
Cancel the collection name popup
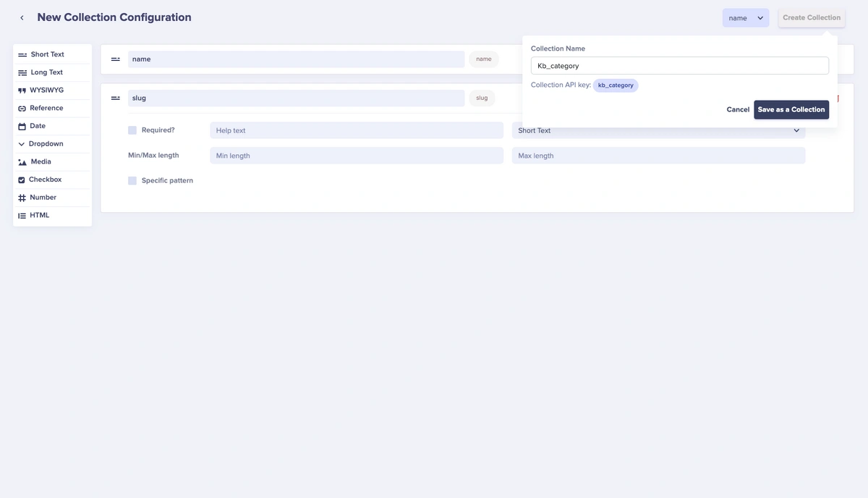(737, 109)
